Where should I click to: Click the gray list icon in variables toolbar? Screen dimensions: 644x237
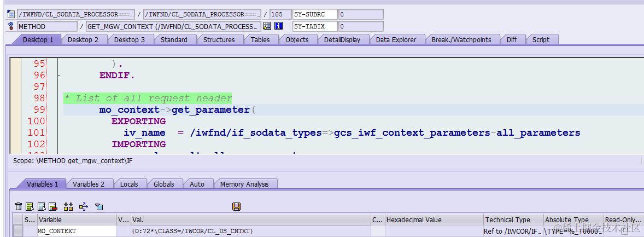[42, 206]
